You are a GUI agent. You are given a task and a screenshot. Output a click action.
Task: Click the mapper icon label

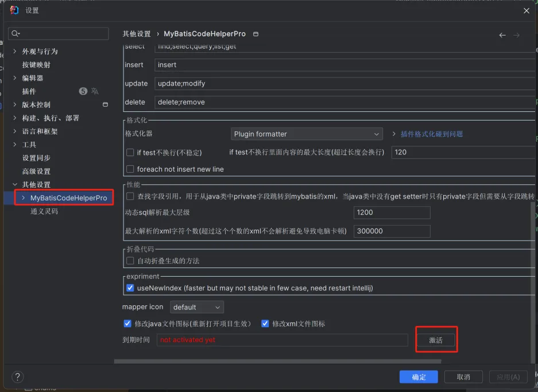(x=143, y=307)
